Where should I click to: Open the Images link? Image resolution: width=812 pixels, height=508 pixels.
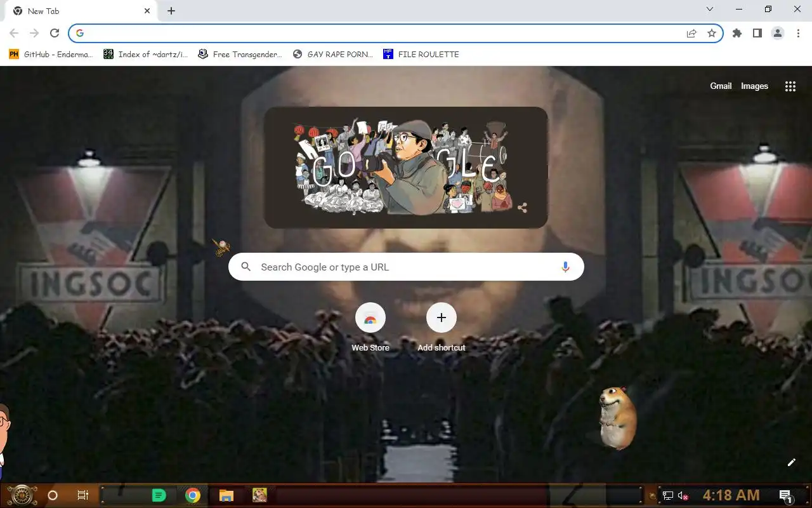click(754, 86)
